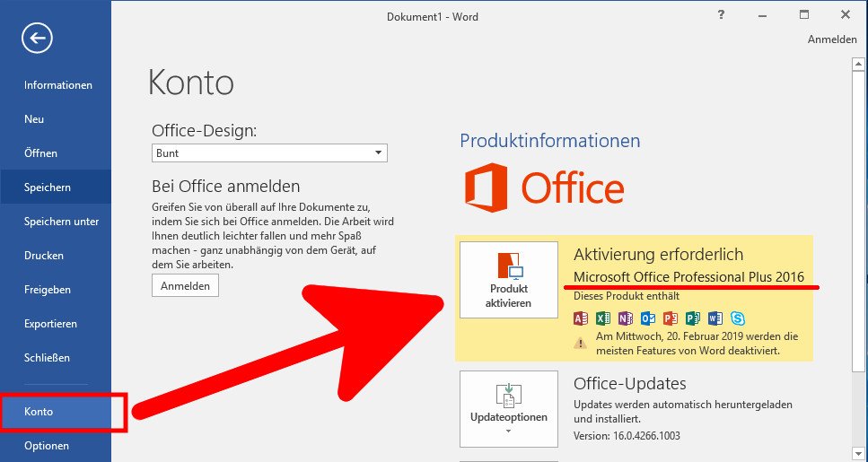Click Anmelden link in the top right
Image resolution: width=868 pixels, height=462 pixels.
pyautogui.click(x=832, y=39)
